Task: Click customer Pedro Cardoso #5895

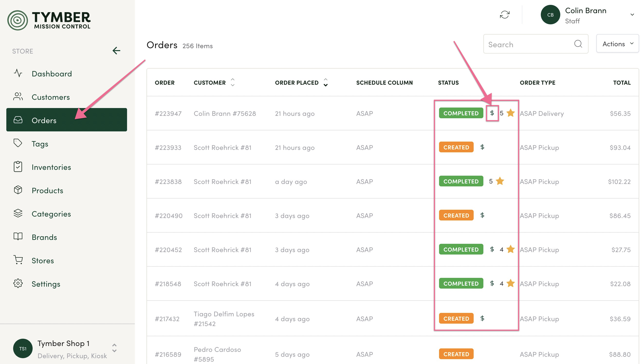Action: [x=218, y=354]
